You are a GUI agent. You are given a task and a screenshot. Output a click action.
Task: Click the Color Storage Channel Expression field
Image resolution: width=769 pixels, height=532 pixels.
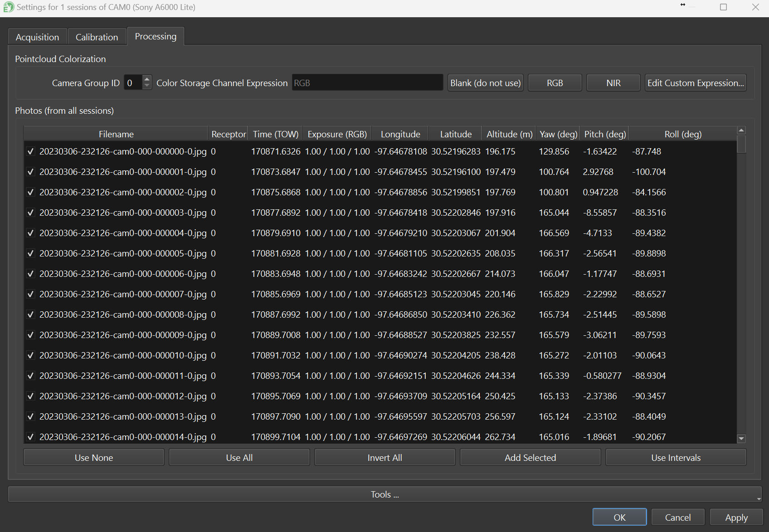click(x=367, y=83)
